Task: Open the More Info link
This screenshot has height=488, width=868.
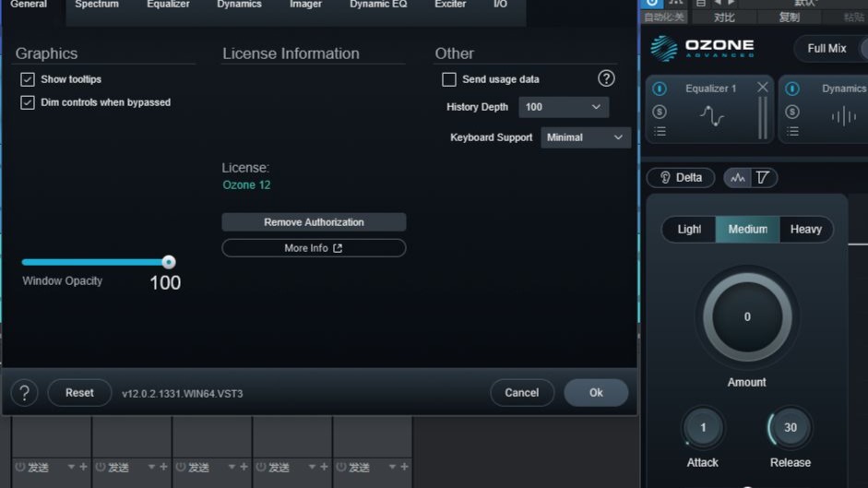Action: [314, 248]
